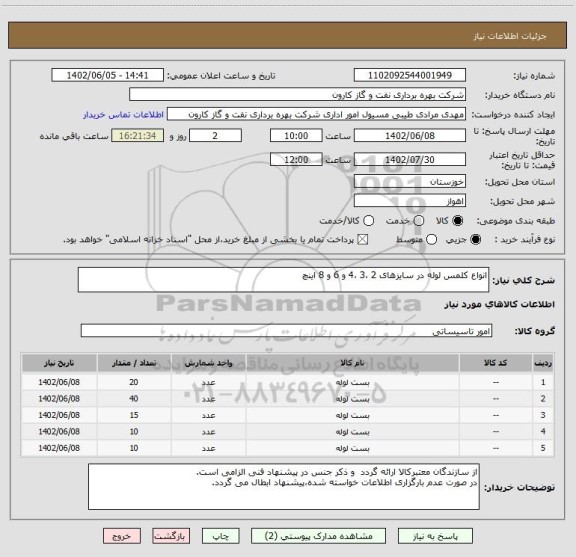Toggle the اسناد خزانه اسلامی payment checkbox

pos(363,240)
